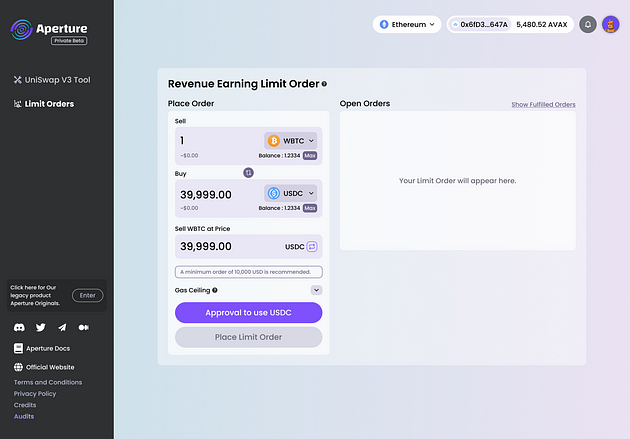This screenshot has width=630, height=439.
Task: Show Gas Ceiling info tooltip
Action: (215, 290)
